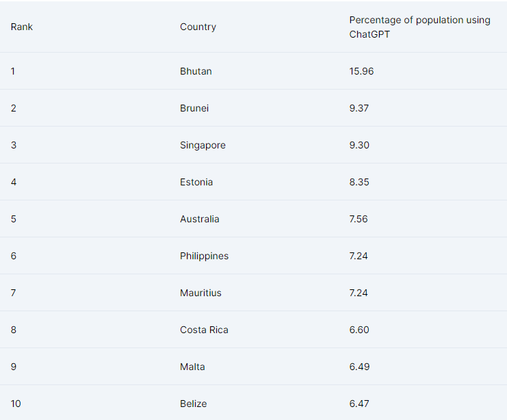Click the Country column header
This screenshot has height=420, width=507.
198,27
